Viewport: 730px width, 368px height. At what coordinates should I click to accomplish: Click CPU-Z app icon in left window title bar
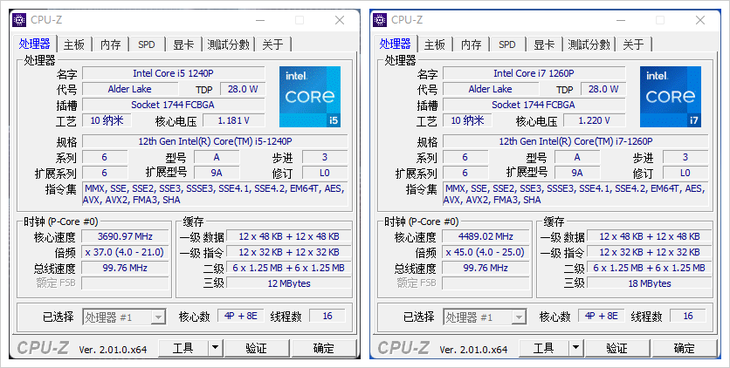pyautogui.click(x=19, y=20)
